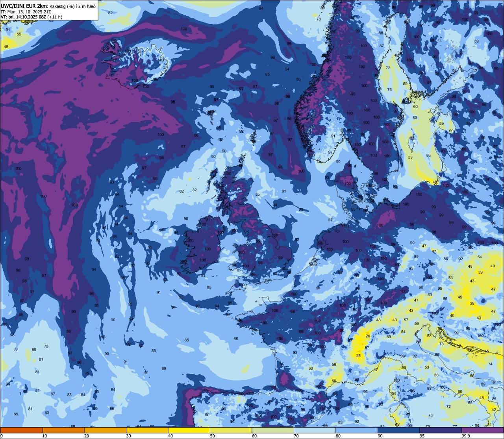
Task: Click the humidity value "73" on the map
Action: coord(441,344)
